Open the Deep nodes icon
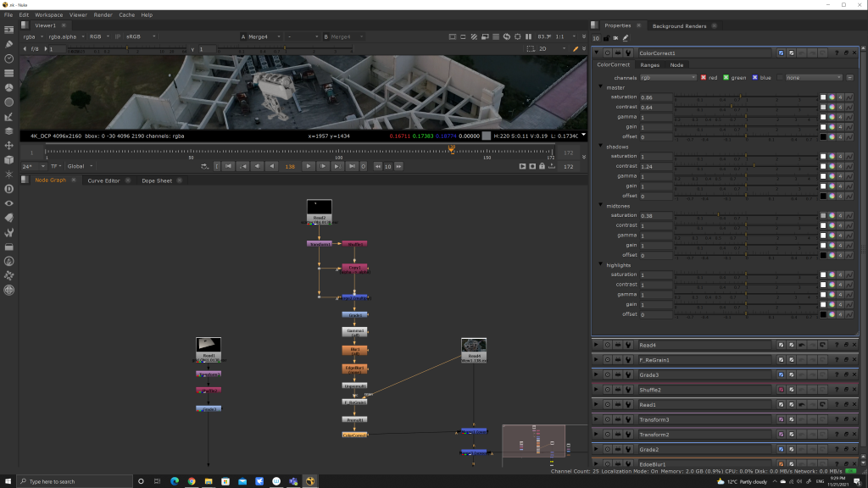868x488 pixels. click(x=9, y=188)
